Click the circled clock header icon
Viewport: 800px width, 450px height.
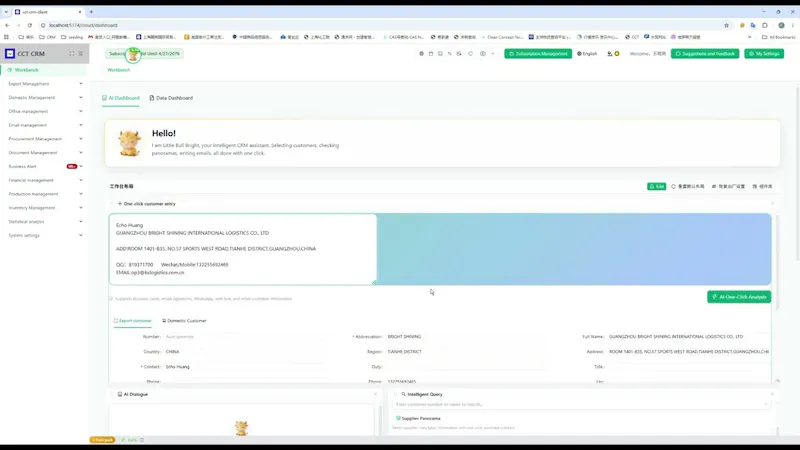(482, 54)
